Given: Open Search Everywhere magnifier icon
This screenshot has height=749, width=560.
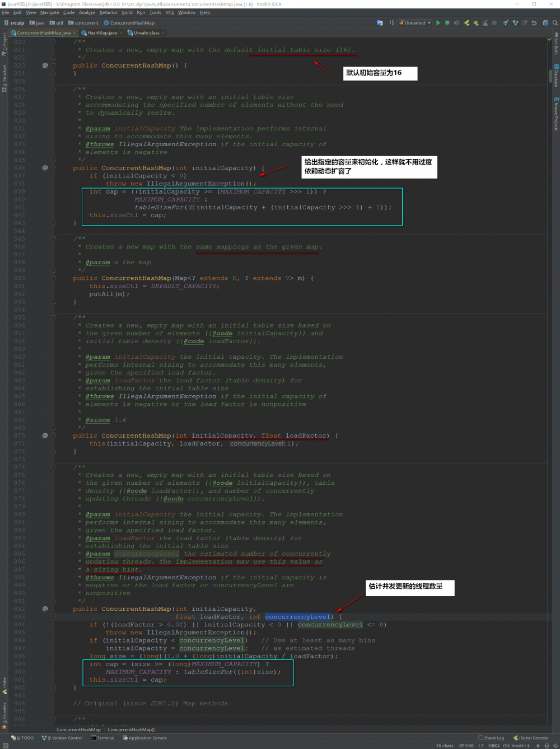Looking at the screenshot, I should [555, 23].
